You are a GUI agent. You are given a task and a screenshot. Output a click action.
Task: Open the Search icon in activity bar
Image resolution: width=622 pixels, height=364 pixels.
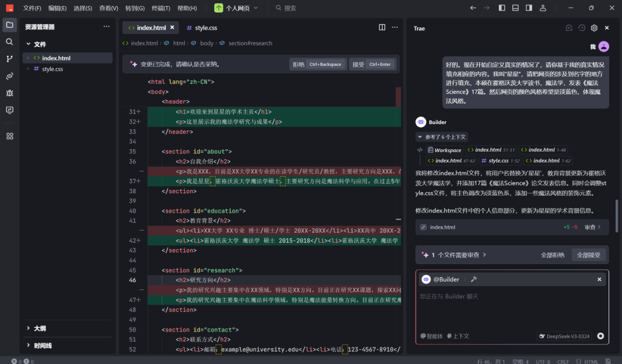tap(10, 42)
